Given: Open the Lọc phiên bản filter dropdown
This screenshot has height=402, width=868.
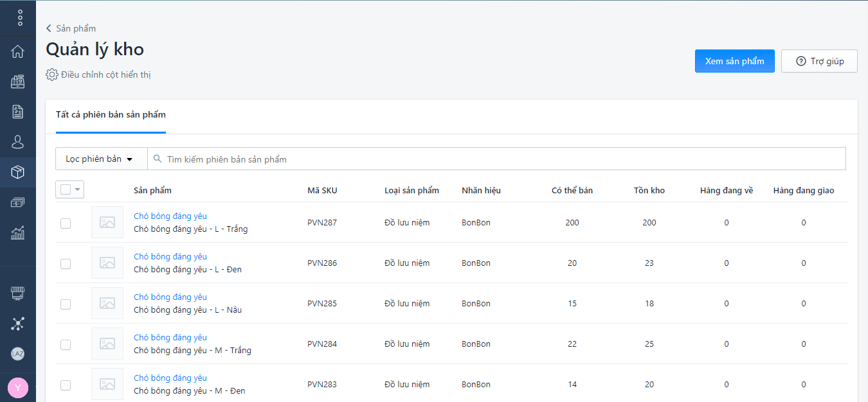Looking at the screenshot, I should [101, 159].
